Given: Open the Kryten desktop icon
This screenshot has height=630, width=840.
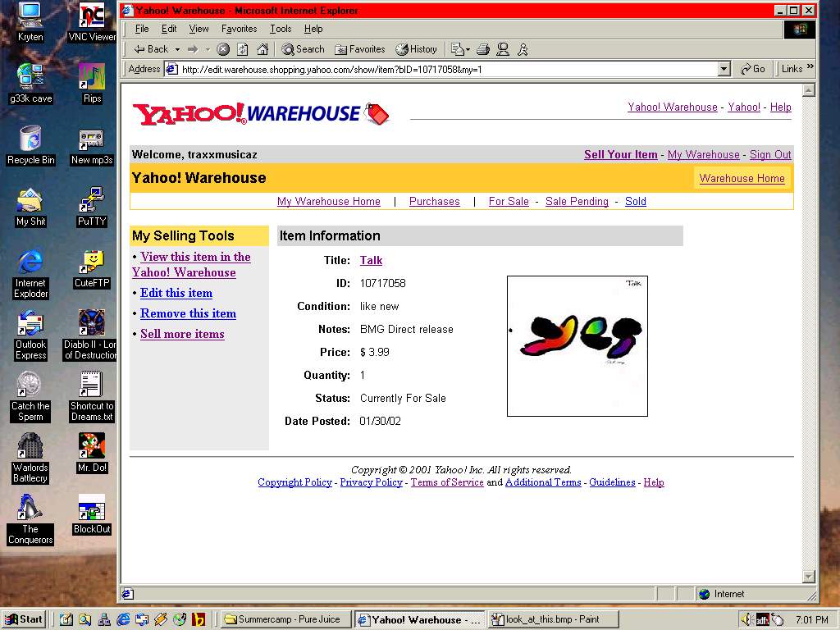Looking at the screenshot, I should (x=30, y=22).
